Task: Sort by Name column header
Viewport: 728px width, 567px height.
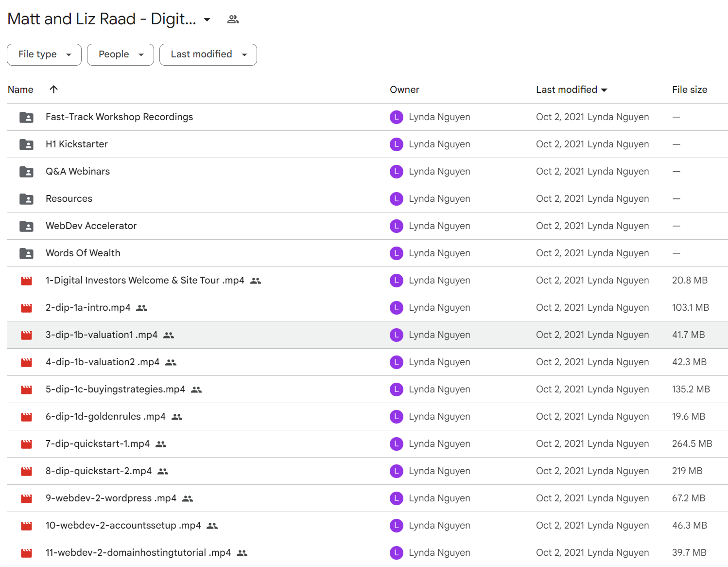Action: click(20, 89)
